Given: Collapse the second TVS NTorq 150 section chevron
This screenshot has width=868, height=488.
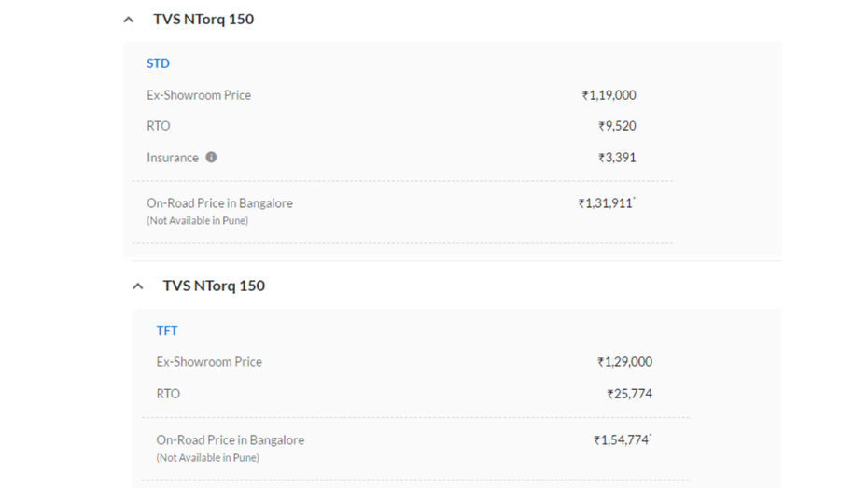Looking at the screenshot, I should tap(138, 286).
